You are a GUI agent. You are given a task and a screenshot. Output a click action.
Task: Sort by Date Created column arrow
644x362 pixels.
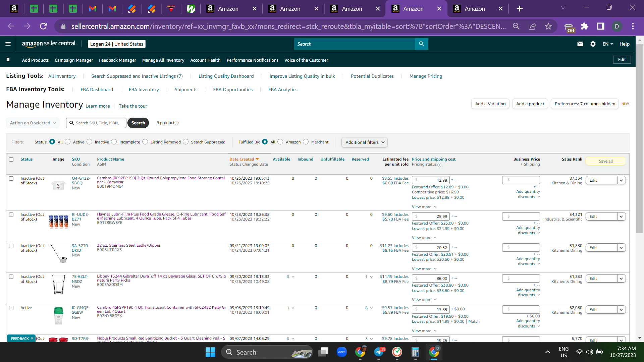pyautogui.click(x=257, y=159)
